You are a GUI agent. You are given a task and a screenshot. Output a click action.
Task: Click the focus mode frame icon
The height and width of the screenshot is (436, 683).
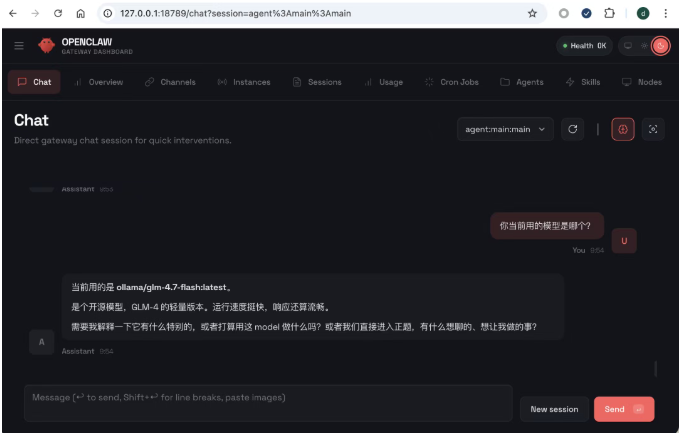pyautogui.click(x=652, y=129)
